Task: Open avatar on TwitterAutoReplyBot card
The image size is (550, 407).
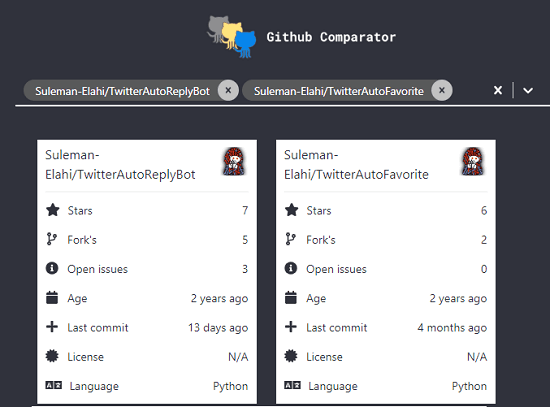Action: pos(234,161)
